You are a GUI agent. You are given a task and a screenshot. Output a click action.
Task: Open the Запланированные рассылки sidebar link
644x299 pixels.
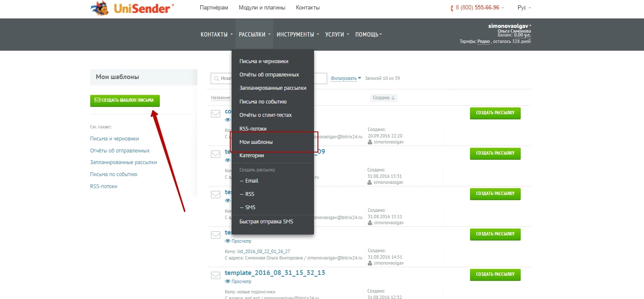click(x=123, y=162)
